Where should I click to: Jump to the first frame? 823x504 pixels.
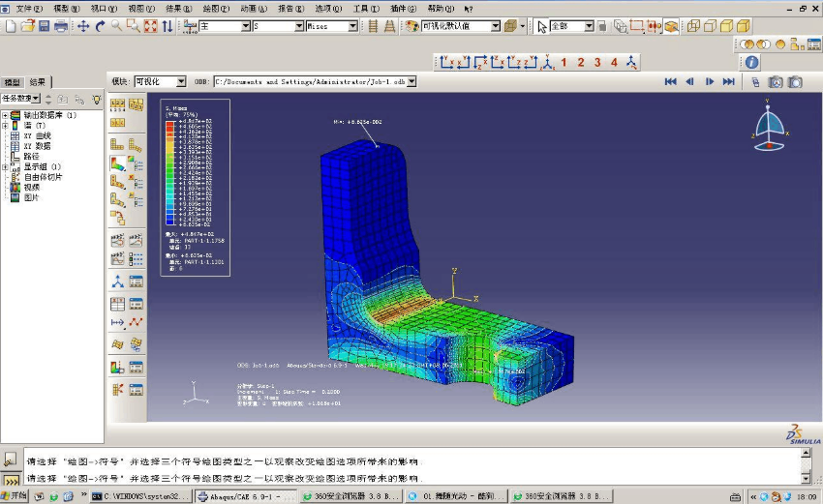tap(670, 82)
